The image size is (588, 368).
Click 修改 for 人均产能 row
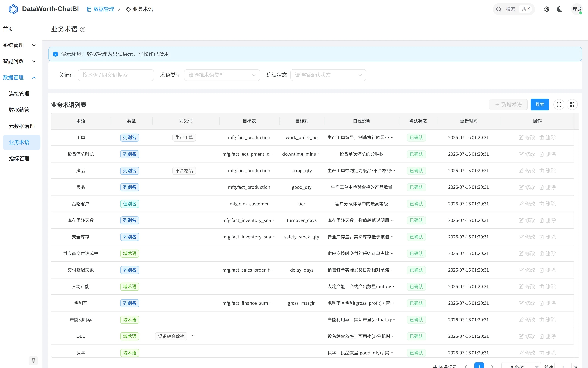point(527,286)
